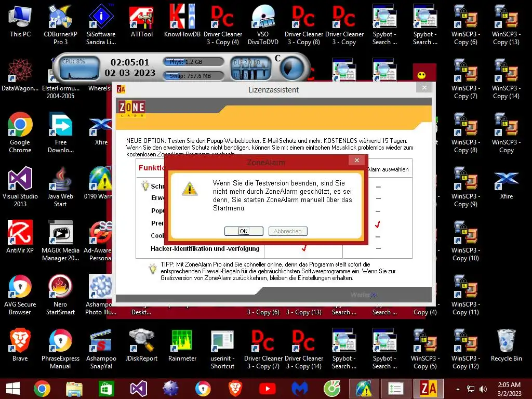Screen dimensions: 532x399
Task: Open Malwarebytes taskbar icon
Action: click(300, 389)
